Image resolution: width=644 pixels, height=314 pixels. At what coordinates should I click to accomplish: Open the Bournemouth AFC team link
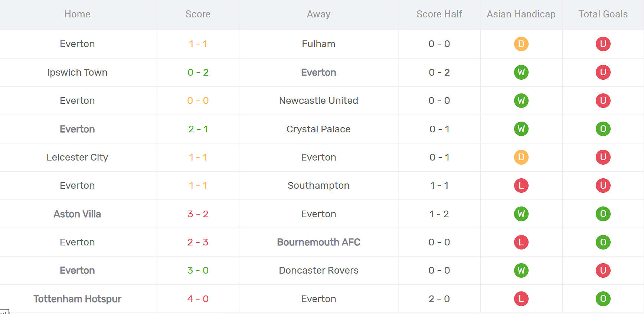318,242
